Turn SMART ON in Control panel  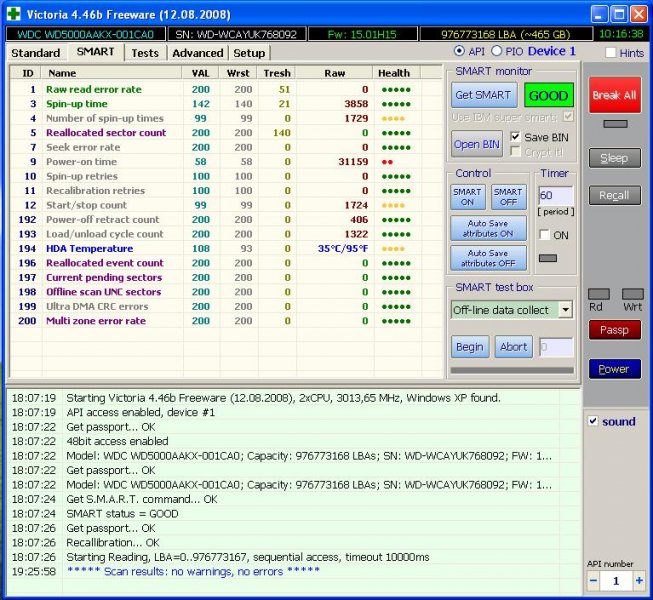[x=467, y=197]
